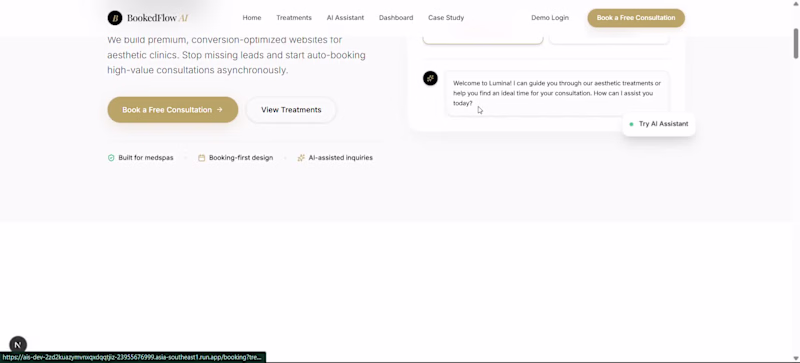The width and height of the screenshot is (800, 363).
Task: Click the page vertical scrollbar thumb
Action: tap(795, 43)
